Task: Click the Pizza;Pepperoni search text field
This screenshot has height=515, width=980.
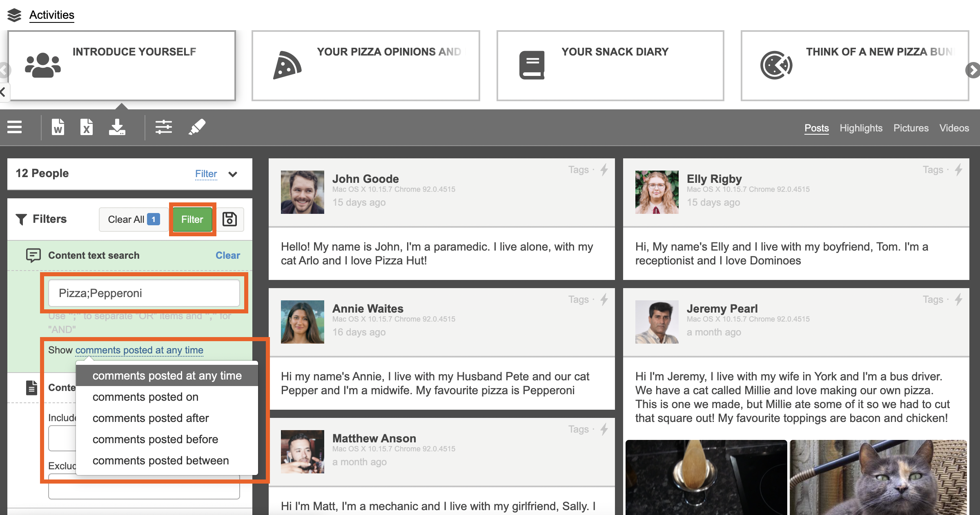Action: (x=144, y=293)
